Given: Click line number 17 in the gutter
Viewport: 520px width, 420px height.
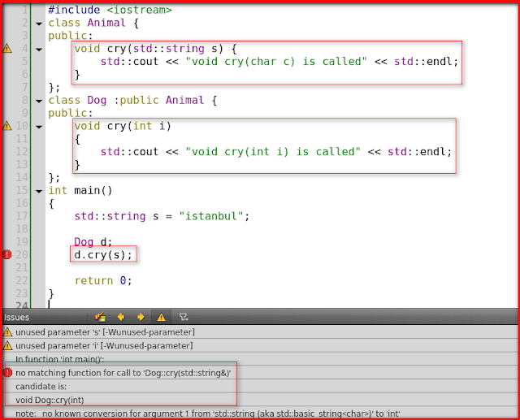Looking at the screenshot, I should 22,216.
